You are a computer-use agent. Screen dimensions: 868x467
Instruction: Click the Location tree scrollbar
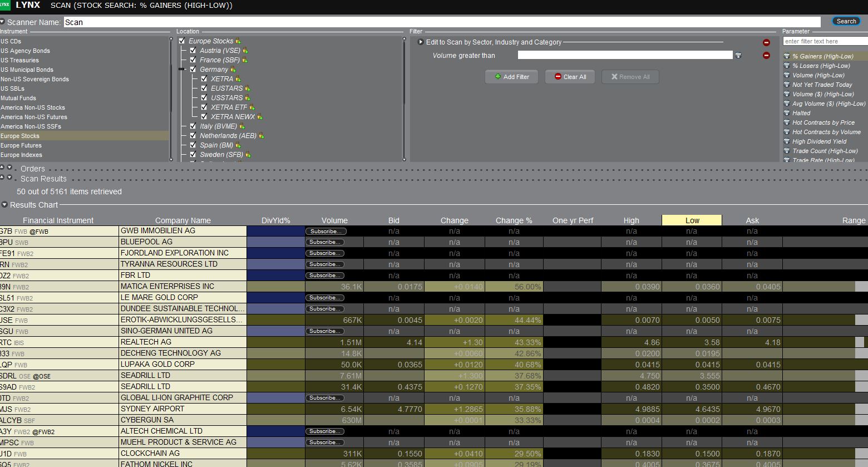(405, 98)
